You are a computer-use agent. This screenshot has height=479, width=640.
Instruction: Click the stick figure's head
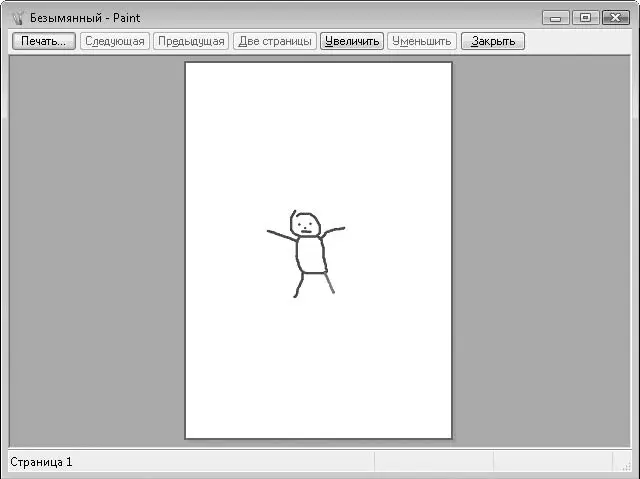[307, 223]
